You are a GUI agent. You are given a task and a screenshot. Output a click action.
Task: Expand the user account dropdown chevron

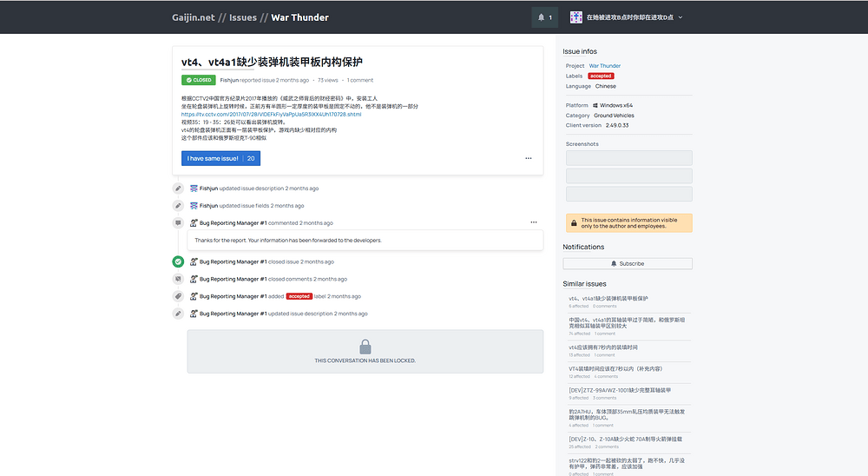[x=681, y=17]
